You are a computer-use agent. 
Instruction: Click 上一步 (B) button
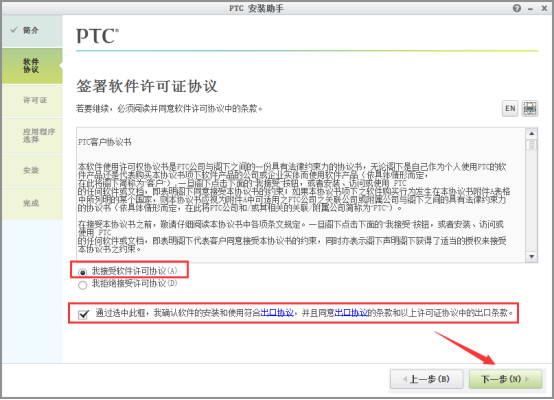[x=426, y=379]
